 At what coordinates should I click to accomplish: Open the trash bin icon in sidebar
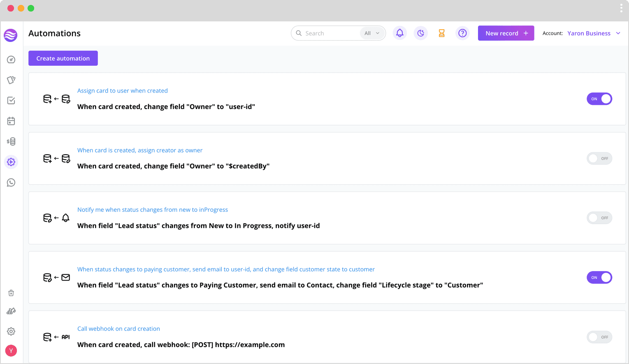pos(11,293)
